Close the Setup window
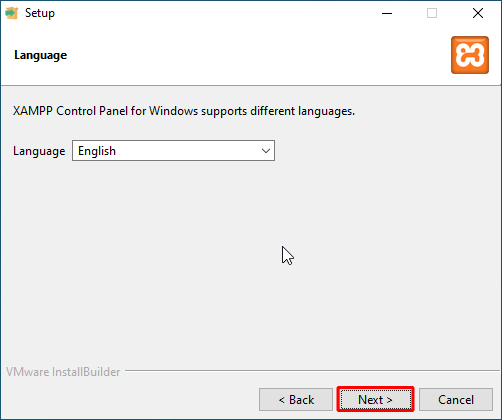This screenshot has width=502, height=420. click(478, 13)
